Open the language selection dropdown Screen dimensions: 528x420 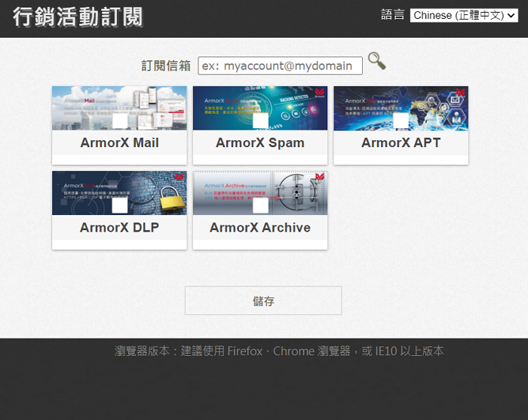point(464,16)
